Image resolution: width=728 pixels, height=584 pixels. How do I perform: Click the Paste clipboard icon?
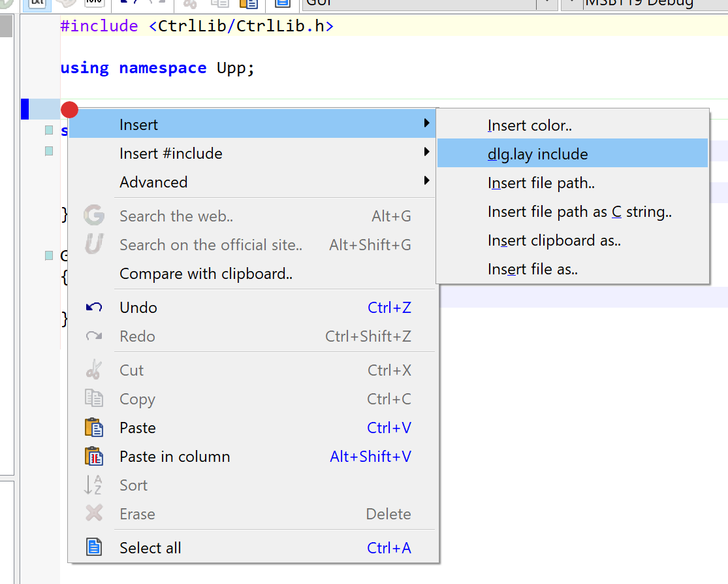point(94,428)
